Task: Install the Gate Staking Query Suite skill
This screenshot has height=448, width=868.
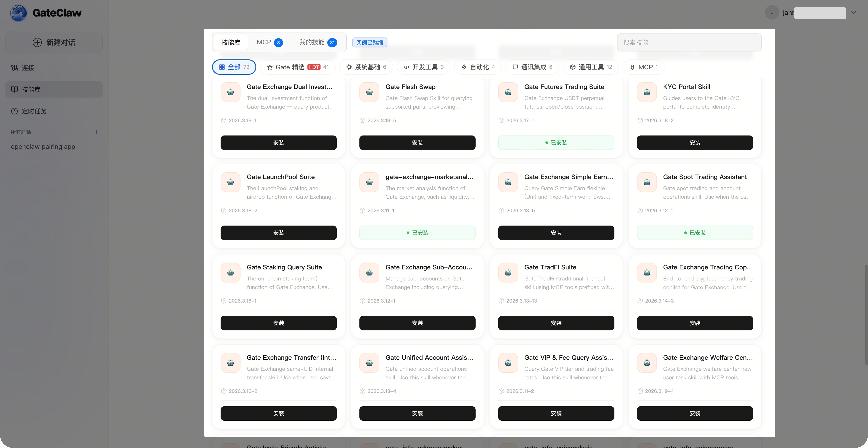Action: point(278,323)
